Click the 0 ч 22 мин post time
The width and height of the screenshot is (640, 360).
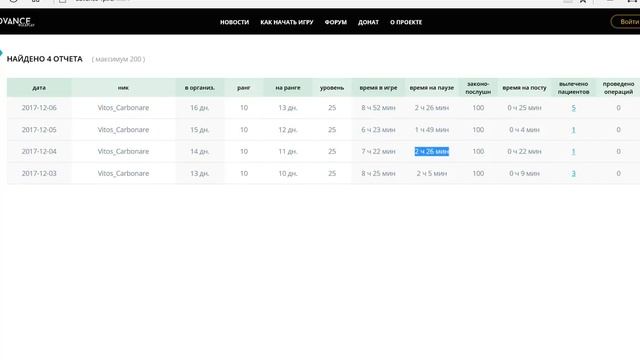pos(524,151)
